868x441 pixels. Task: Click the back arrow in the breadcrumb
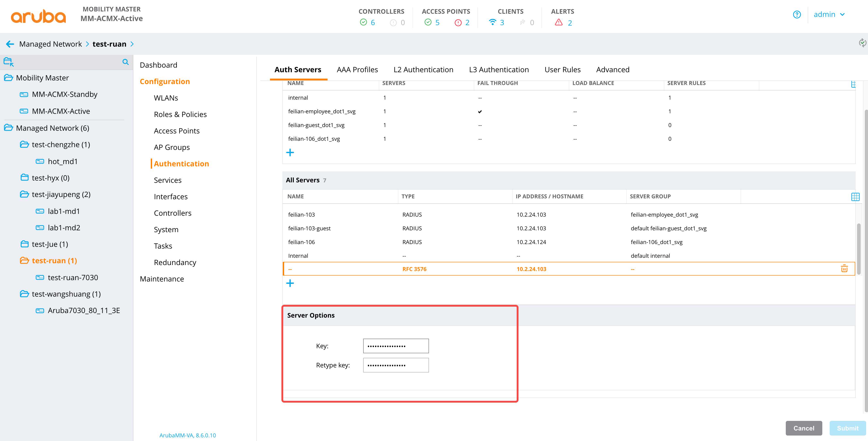[x=10, y=44]
